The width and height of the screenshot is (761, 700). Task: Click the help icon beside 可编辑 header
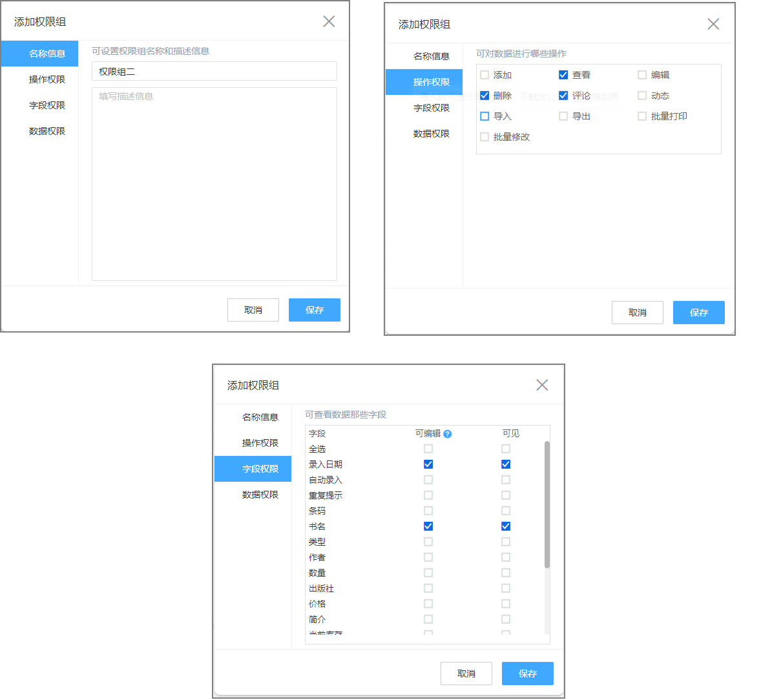448,434
